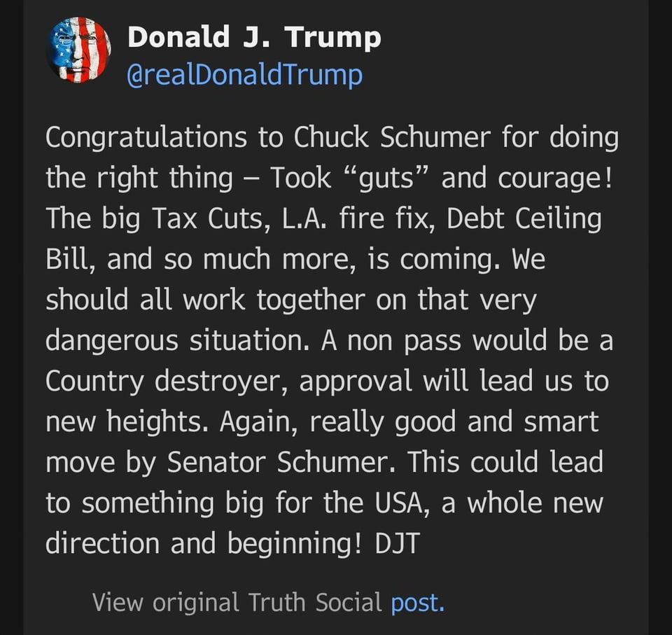Open the blue "post." link
Image resolution: width=672 pixels, height=635 pixels.
tap(417, 601)
